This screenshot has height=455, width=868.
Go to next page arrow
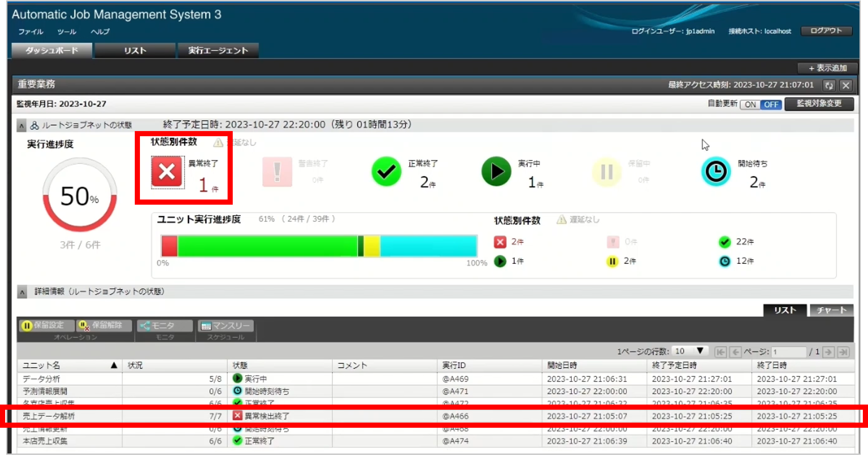click(x=828, y=352)
